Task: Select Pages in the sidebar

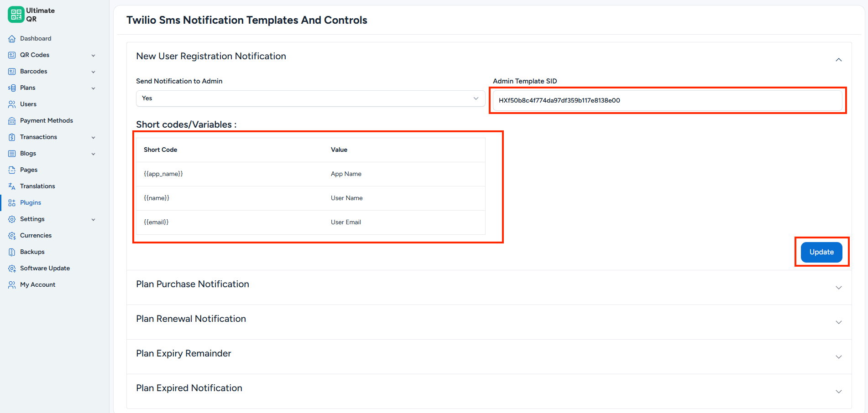Action: tap(29, 170)
